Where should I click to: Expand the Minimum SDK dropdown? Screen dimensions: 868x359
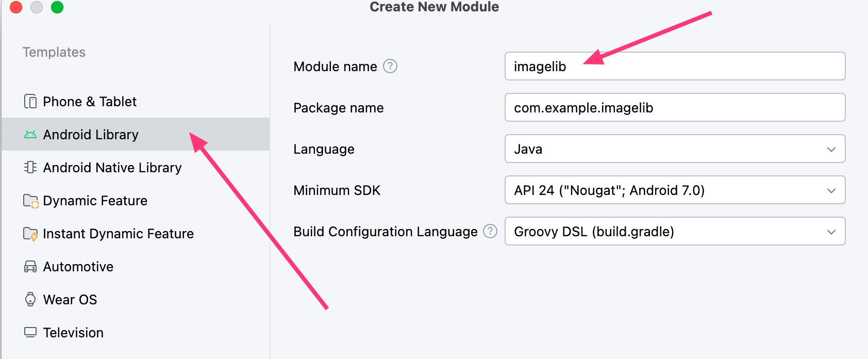point(675,190)
